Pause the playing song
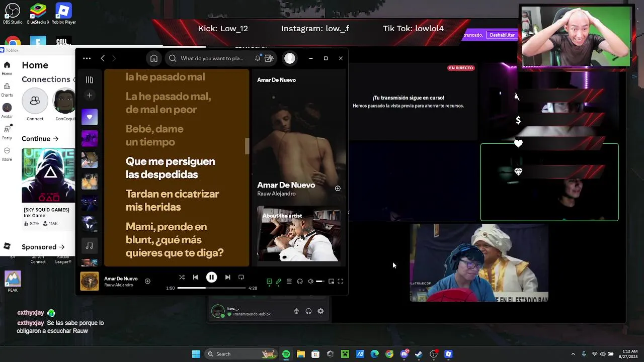The height and width of the screenshot is (362, 644). 211,277
